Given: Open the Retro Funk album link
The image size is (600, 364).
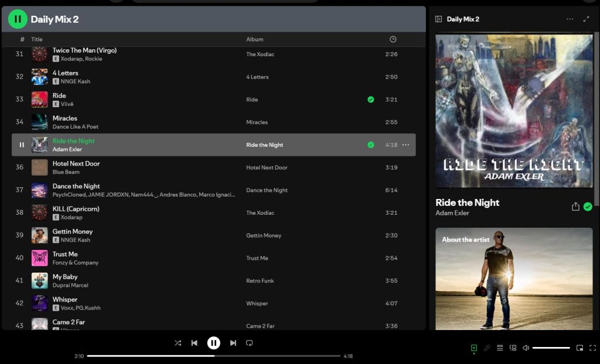Looking at the screenshot, I should point(260,281).
